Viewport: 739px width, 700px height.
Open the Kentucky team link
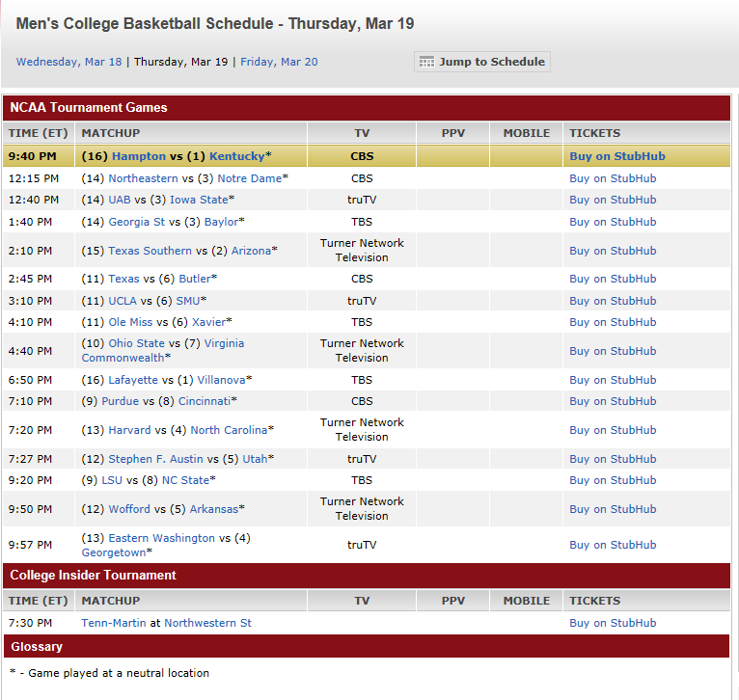pyautogui.click(x=237, y=156)
